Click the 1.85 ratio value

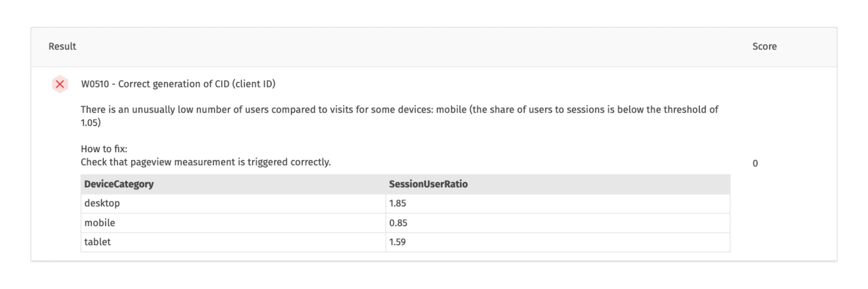click(x=398, y=203)
